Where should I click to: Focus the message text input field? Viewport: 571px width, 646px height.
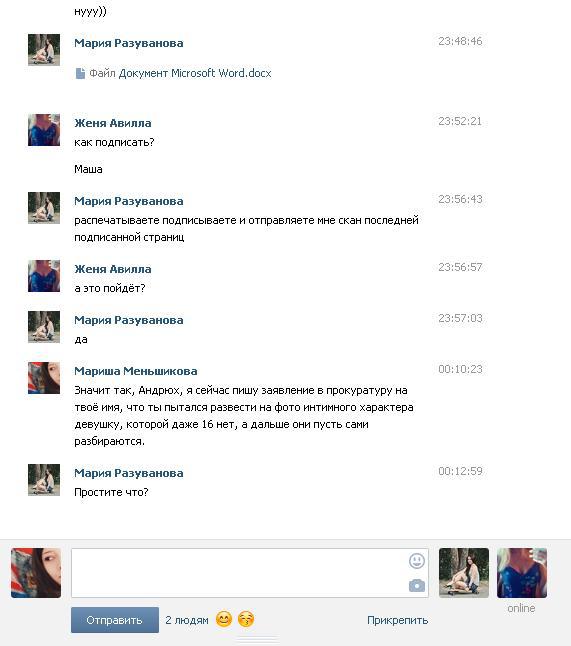pyautogui.click(x=250, y=573)
